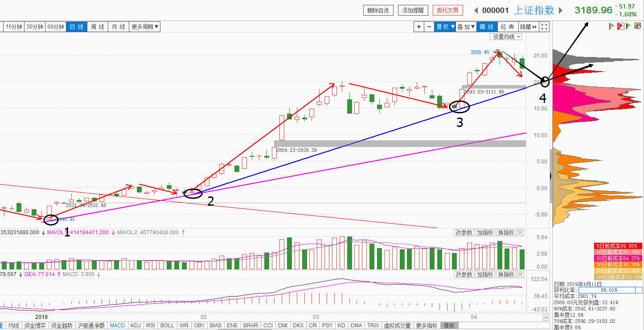Switch to BIAS indicator tab
Viewport: 644px width, 330px height.
coord(216,326)
